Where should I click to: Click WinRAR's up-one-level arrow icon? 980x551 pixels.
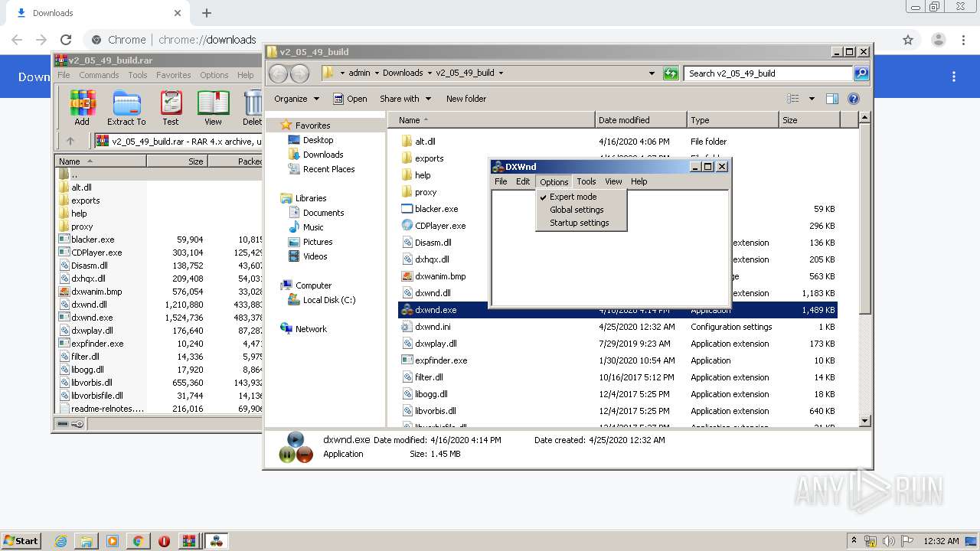pyautogui.click(x=70, y=141)
